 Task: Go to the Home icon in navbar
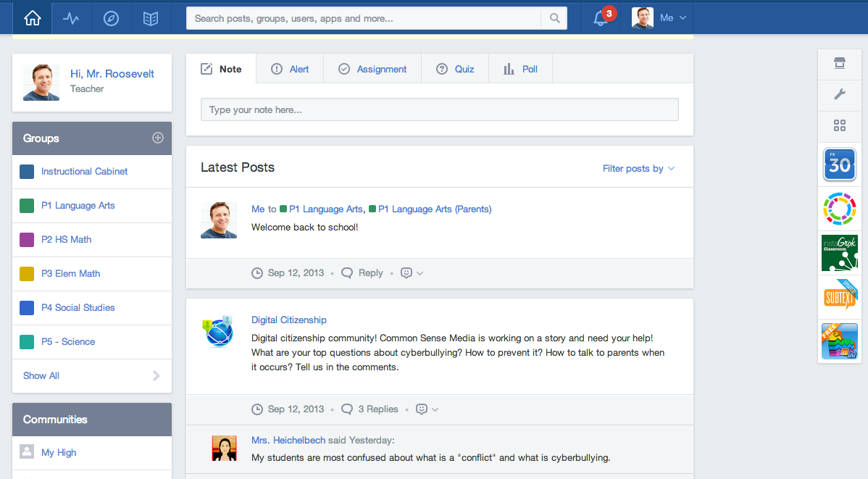[33, 18]
